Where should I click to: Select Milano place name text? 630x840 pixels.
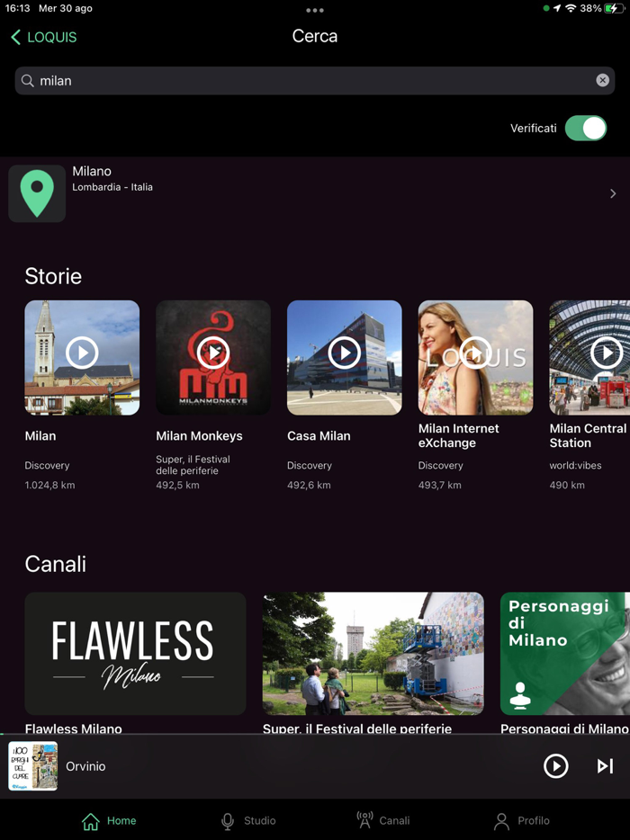[x=92, y=172]
